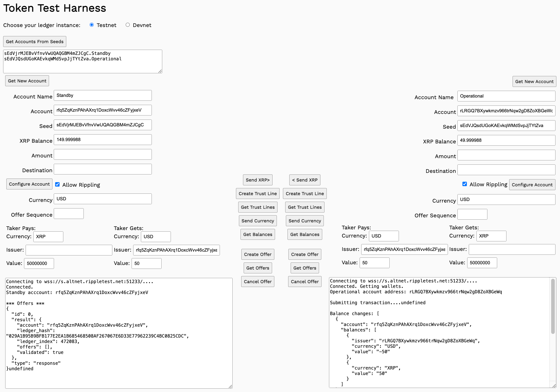Click Operational Configure Account button
The width and height of the screenshot is (560, 392).
pos(532,185)
